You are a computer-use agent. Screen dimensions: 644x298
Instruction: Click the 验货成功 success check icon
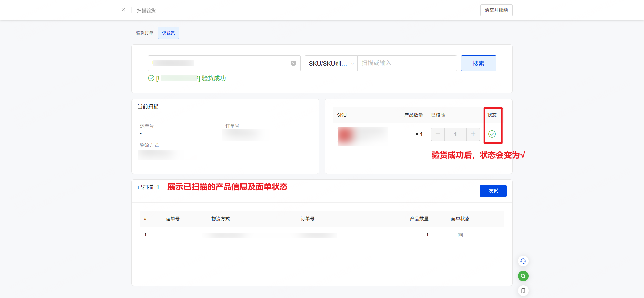151,78
